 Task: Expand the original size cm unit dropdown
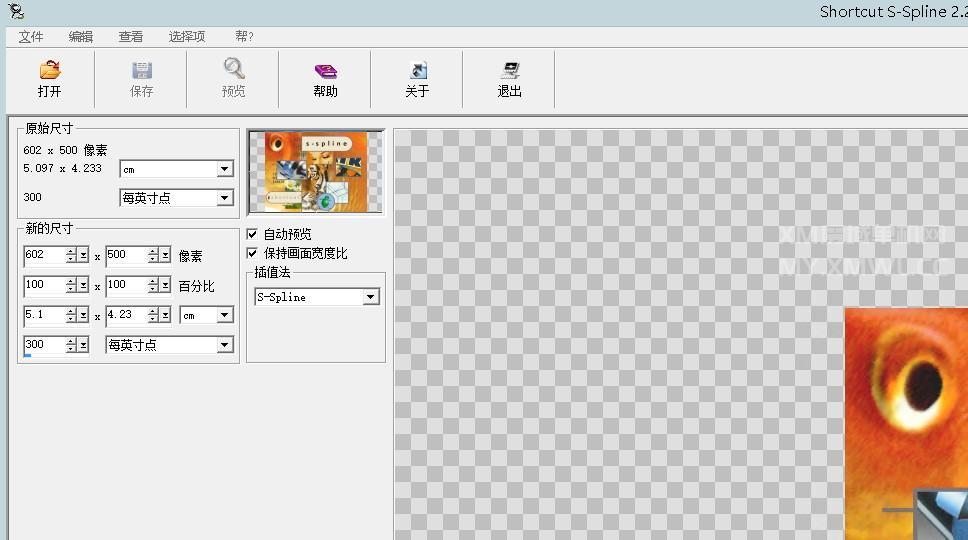click(x=225, y=169)
